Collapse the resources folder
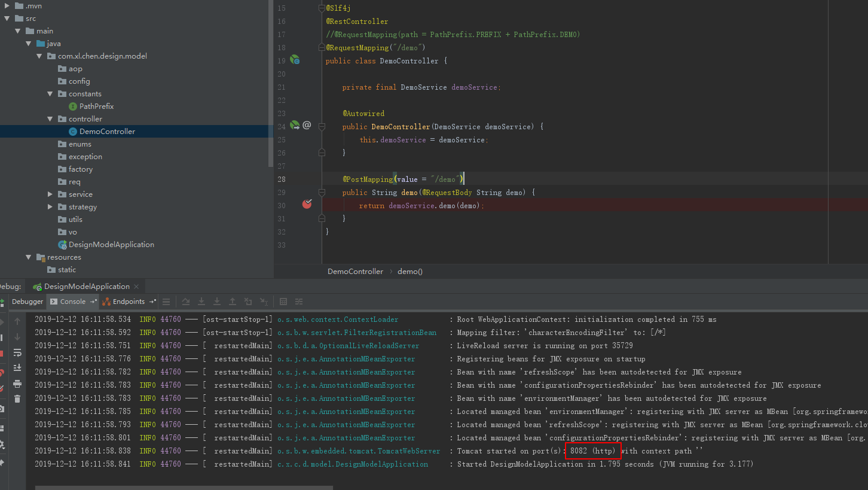This screenshot has height=490, width=868. pos(29,257)
